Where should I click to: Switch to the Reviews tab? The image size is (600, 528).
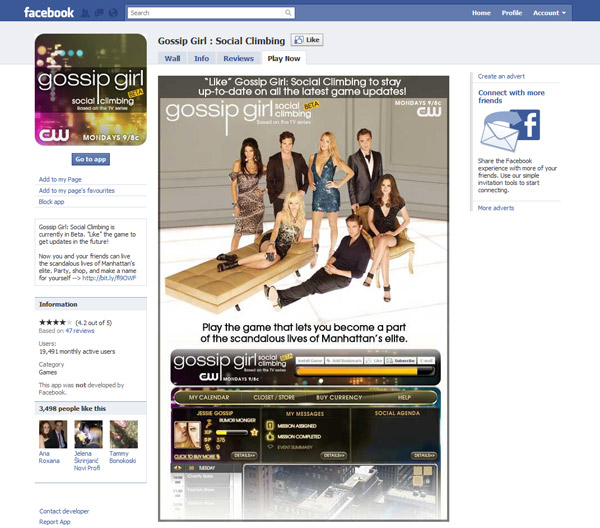point(238,59)
